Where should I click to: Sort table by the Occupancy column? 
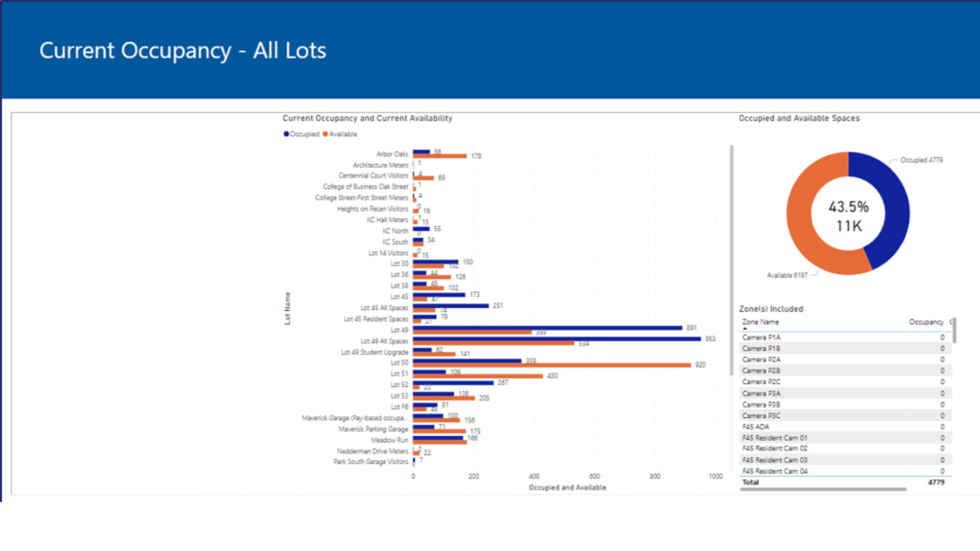pyautogui.click(x=926, y=322)
